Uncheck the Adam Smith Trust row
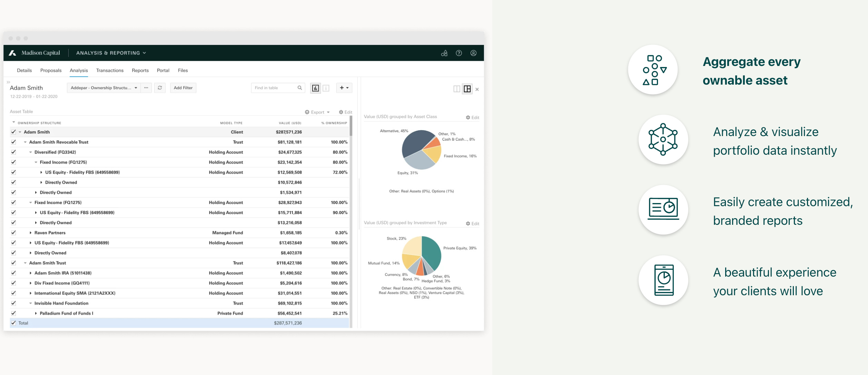Screen dimensions: 868x375 pyautogui.click(x=13, y=262)
